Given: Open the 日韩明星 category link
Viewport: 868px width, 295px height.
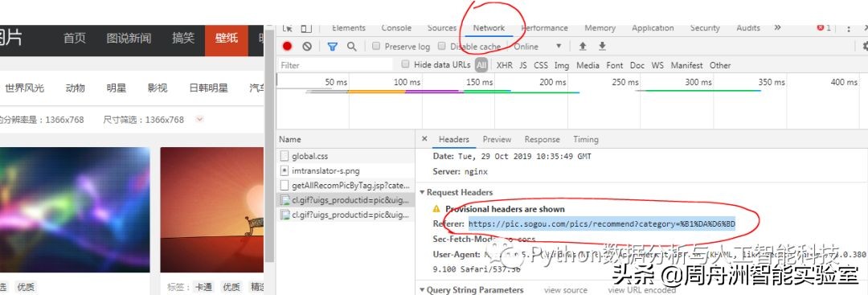Looking at the screenshot, I should (x=209, y=88).
